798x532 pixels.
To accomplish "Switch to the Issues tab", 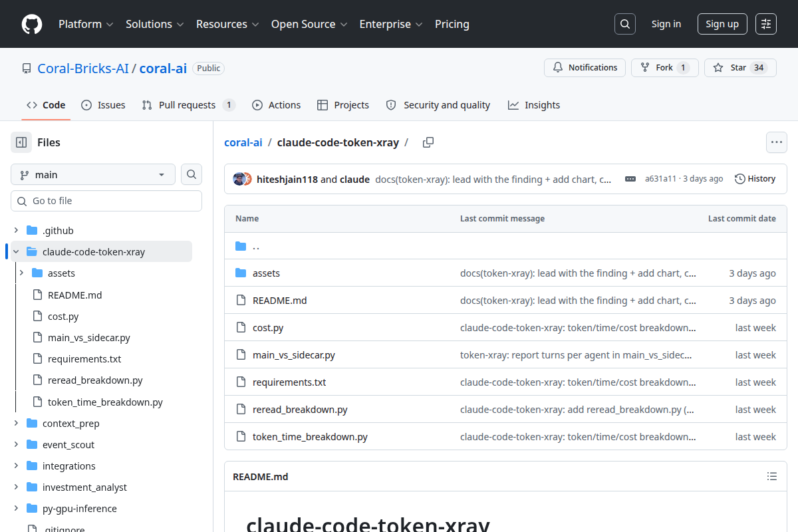I will [x=103, y=105].
